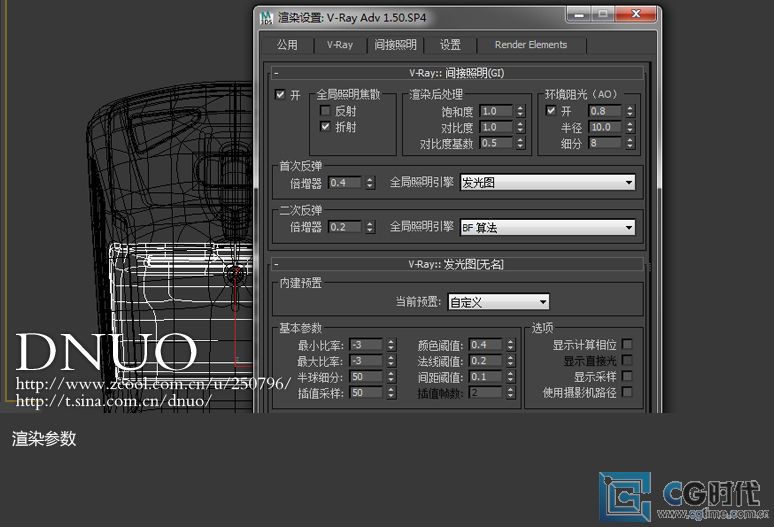The width and height of the screenshot is (774, 527).
Task: Open 当前预置 dropdown showing 自定义
Action: (498, 301)
